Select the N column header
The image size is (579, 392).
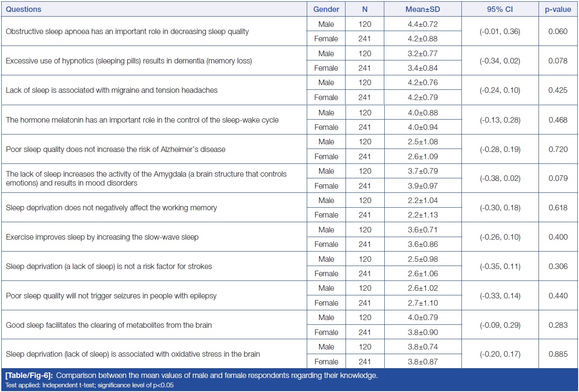[365, 9]
